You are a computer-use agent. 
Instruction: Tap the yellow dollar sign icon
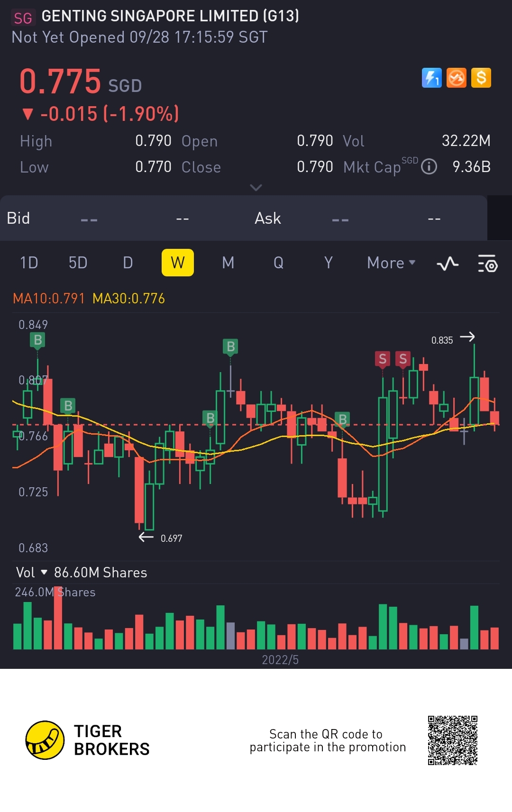point(481,78)
